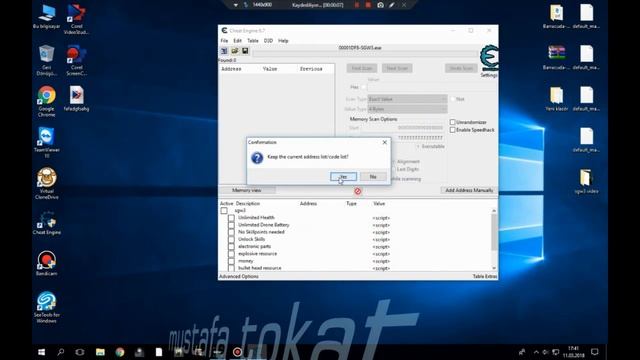Image resolution: width=640 pixels, height=360 pixels.
Task: Activate the Unlimited Health checkbox
Action: (x=231, y=218)
